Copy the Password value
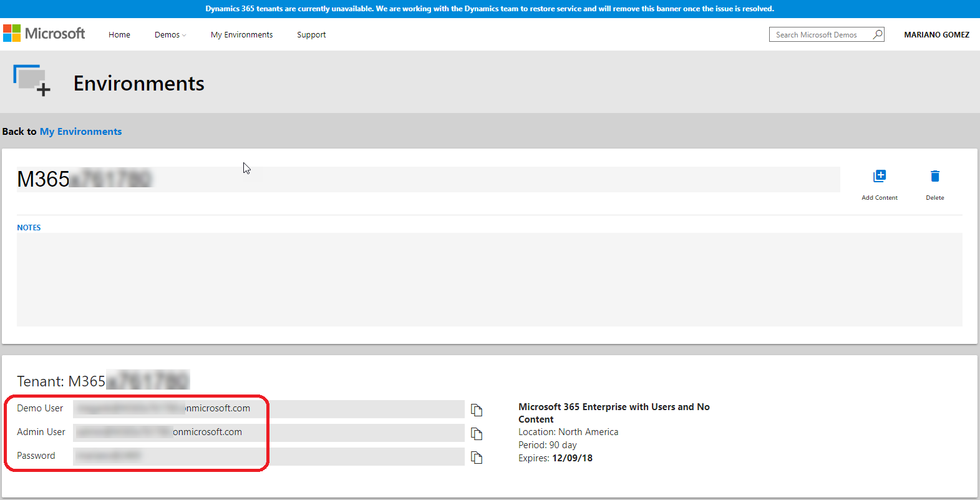 point(477,458)
